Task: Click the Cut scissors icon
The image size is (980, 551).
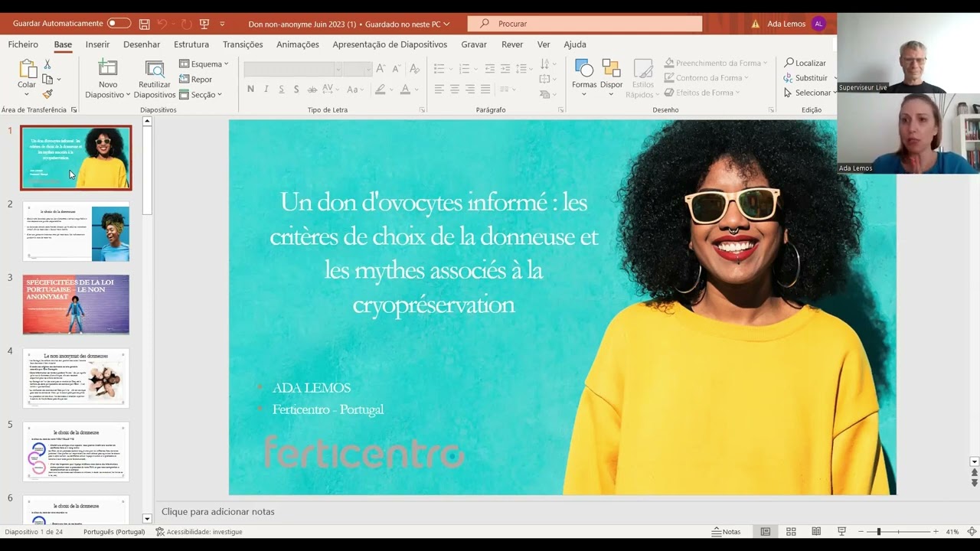Action: tap(47, 65)
